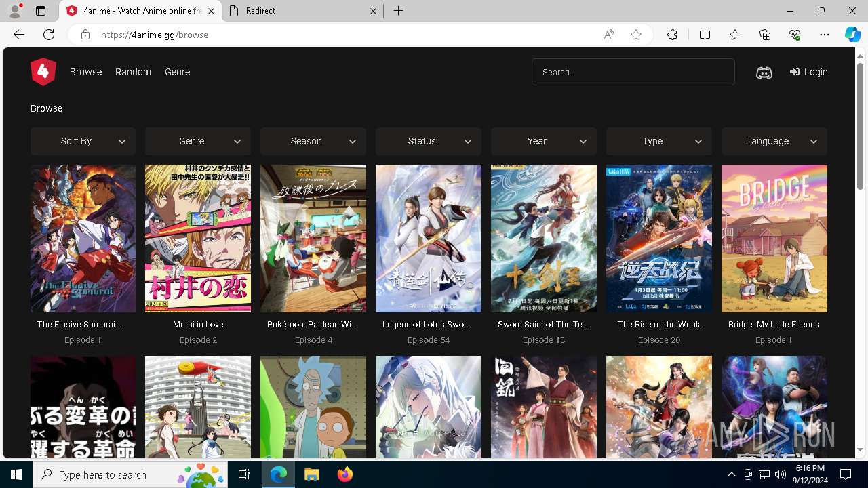This screenshot has width=868, height=488.
Task: Open Pokémon Paldean Winds poster thumbnail
Action: pos(313,239)
